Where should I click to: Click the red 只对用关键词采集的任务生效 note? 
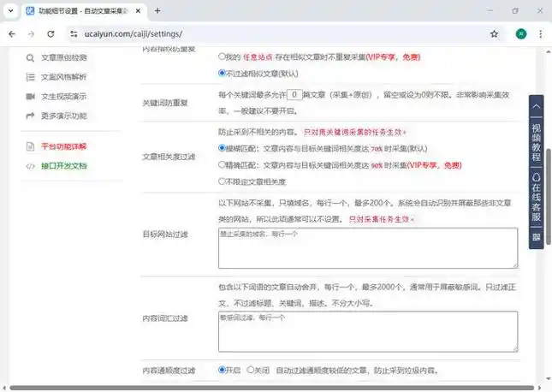(355, 133)
